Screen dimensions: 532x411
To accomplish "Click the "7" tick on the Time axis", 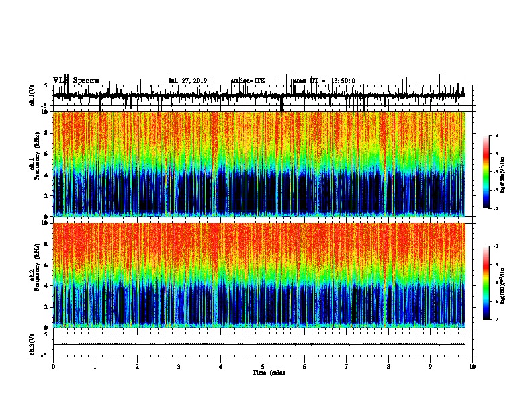I will tap(347, 367).
